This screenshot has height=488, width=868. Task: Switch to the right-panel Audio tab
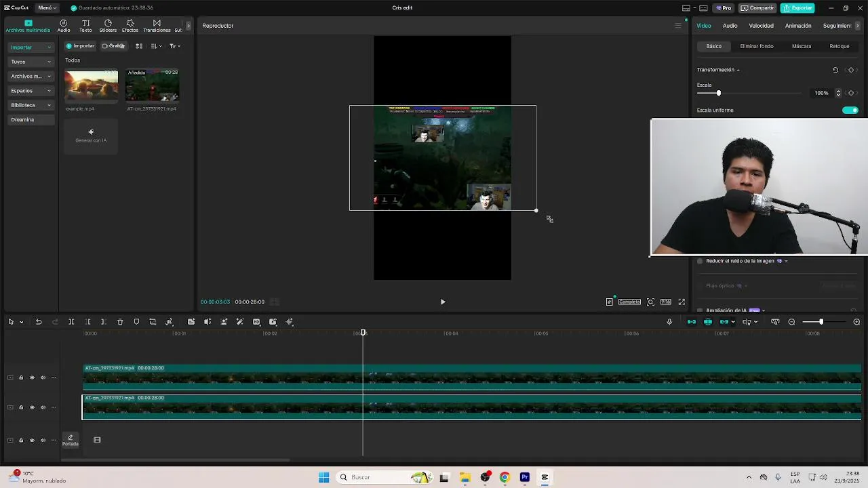point(730,26)
